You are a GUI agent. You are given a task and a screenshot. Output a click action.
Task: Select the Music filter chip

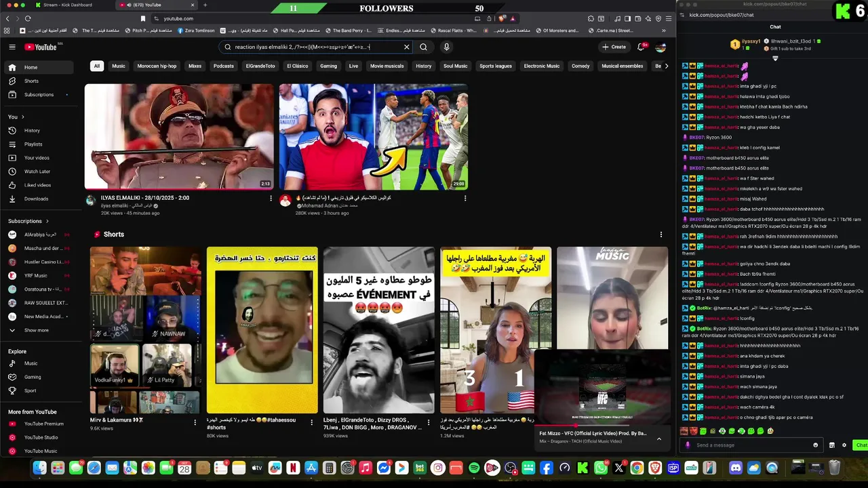(119, 66)
